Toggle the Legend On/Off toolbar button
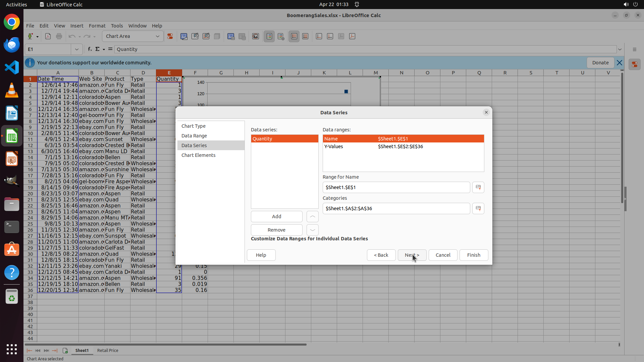The height and width of the screenshot is (362, 644). [x=269, y=36]
